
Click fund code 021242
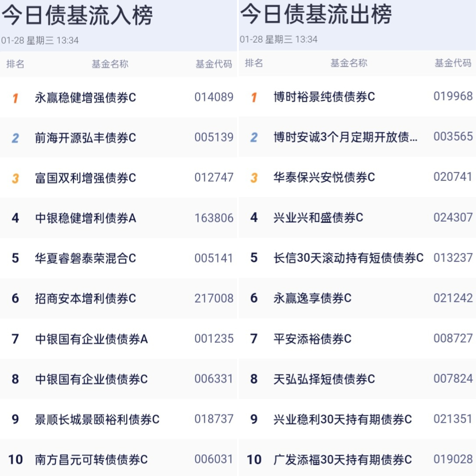coord(453,298)
